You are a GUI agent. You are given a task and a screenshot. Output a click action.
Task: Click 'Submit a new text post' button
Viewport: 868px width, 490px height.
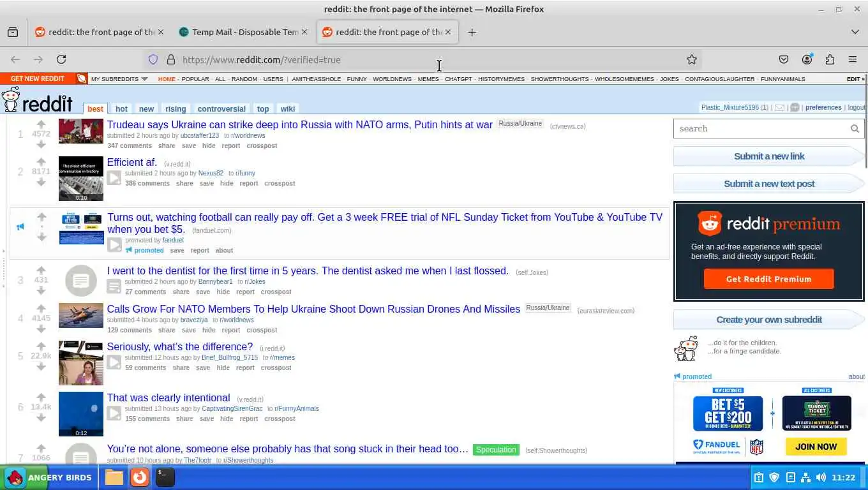coord(769,184)
